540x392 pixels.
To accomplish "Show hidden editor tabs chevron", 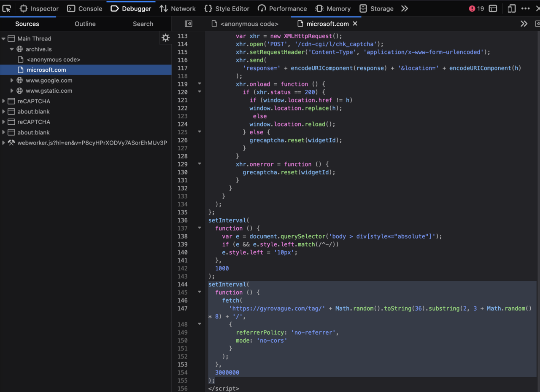I will 524,24.
